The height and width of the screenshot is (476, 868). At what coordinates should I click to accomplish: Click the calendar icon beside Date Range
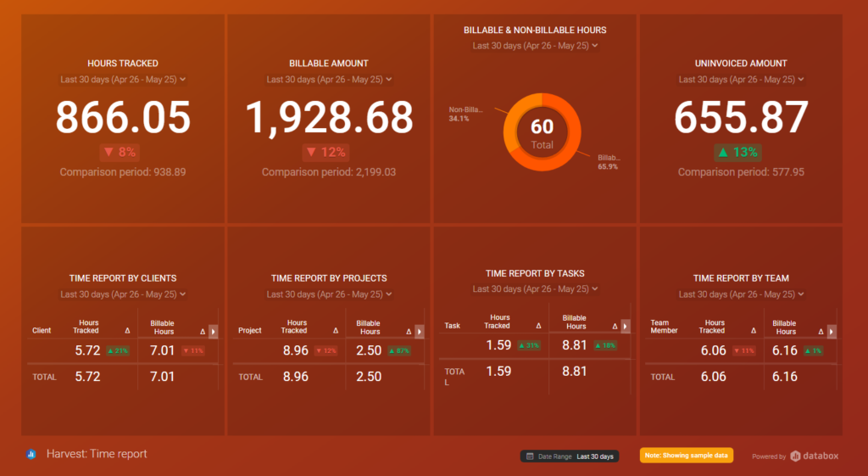530,456
